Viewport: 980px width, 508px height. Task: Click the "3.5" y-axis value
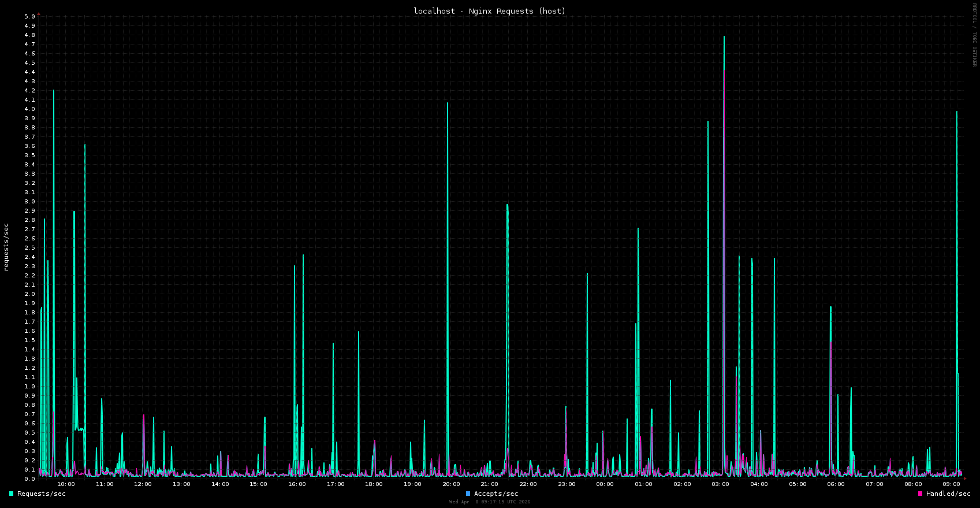[x=29, y=155]
